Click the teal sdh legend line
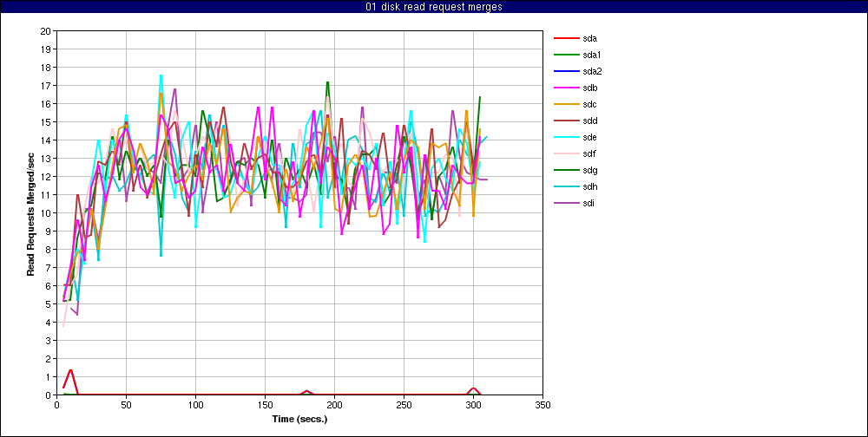Image resolution: width=868 pixels, height=437 pixels. pyautogui.click(x=565, y=186)
